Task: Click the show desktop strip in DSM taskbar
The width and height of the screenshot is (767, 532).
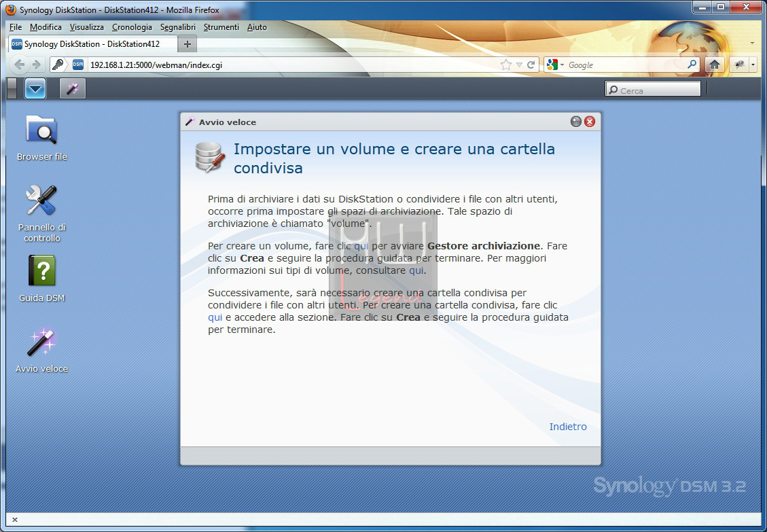Action: [12, 88]
